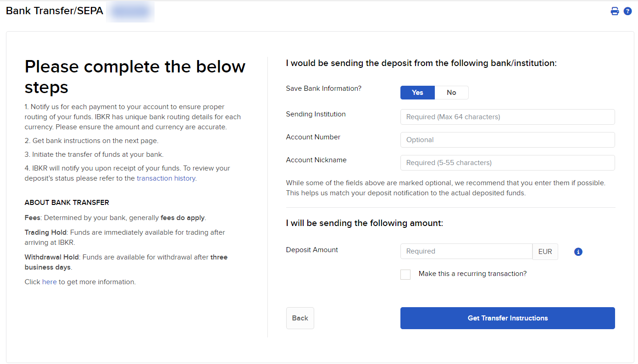The width and height of the screenshot is (638, 364).
Task: Click the print icon at top right
Action: (615, 11)
